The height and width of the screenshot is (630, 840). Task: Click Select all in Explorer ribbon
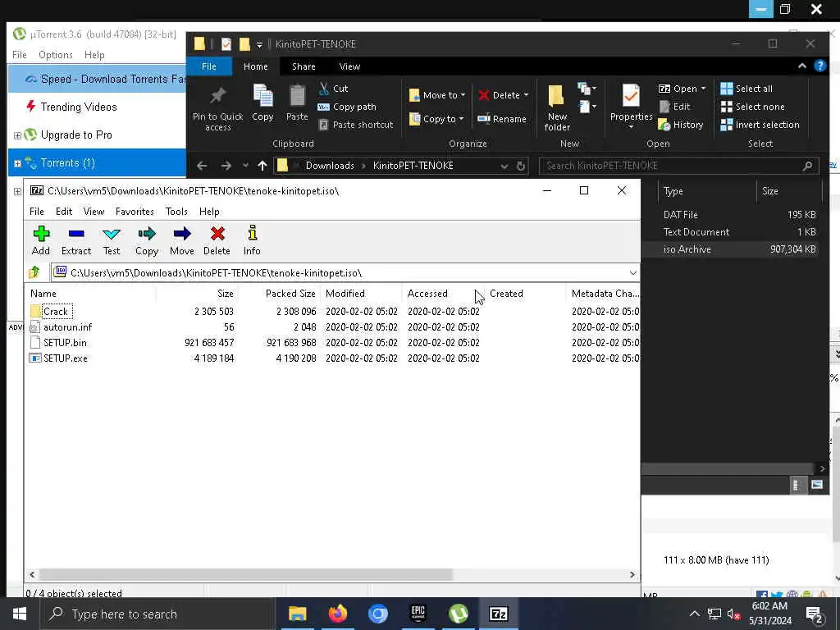pos(746,89)
